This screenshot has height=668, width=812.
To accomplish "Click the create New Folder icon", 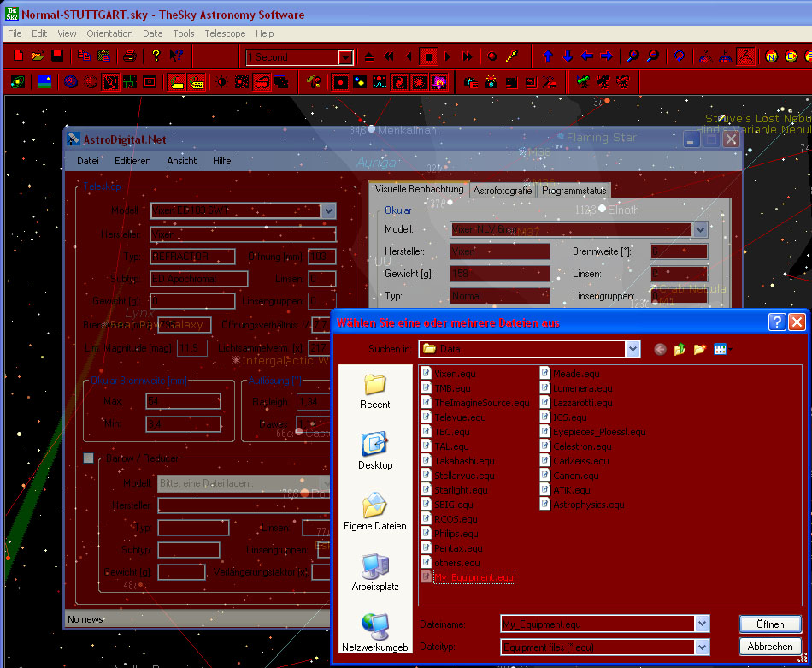I will [700, 349].
